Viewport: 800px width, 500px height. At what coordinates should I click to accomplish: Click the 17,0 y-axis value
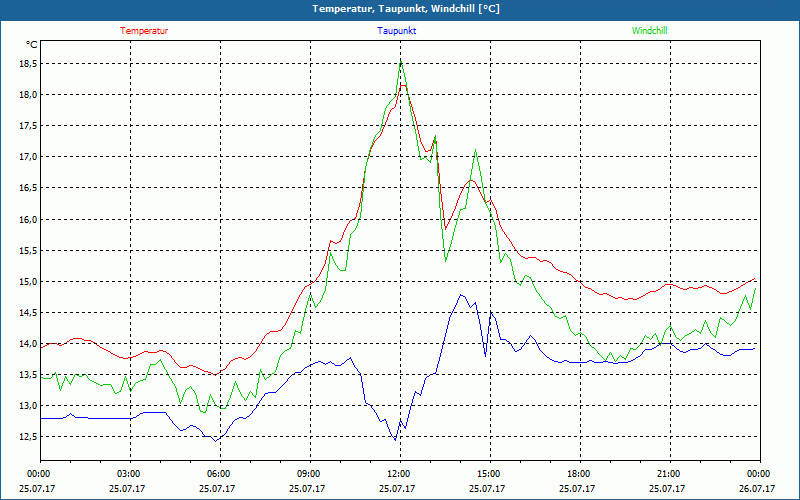[x=28, y=157]
